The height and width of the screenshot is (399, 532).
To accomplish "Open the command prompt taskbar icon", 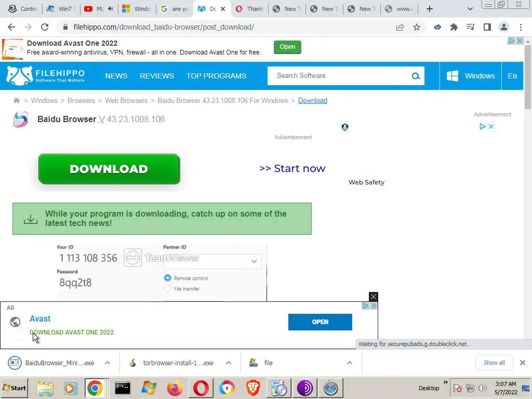I will [123, 388].
